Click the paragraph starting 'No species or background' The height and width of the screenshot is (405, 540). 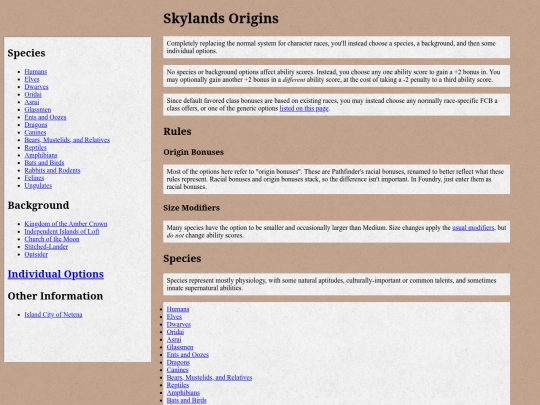click(336, 76)
